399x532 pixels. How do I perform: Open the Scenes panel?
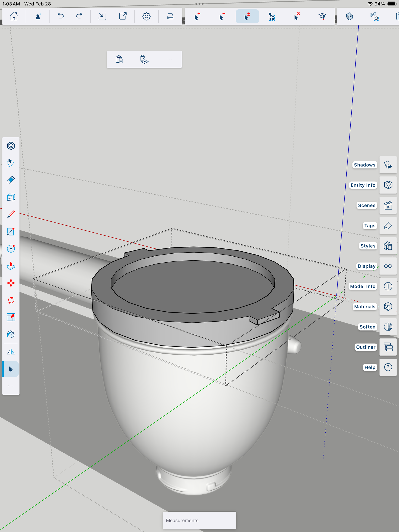tap(388, 205)
